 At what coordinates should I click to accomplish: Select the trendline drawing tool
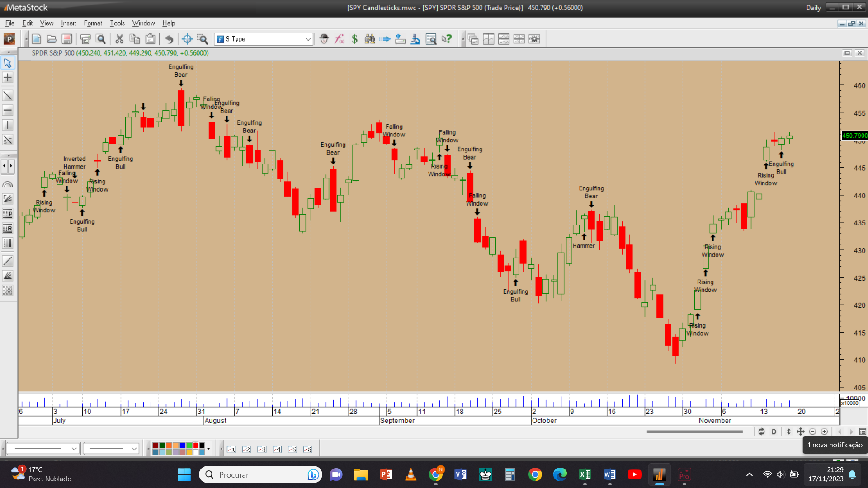tap(8, 95)
